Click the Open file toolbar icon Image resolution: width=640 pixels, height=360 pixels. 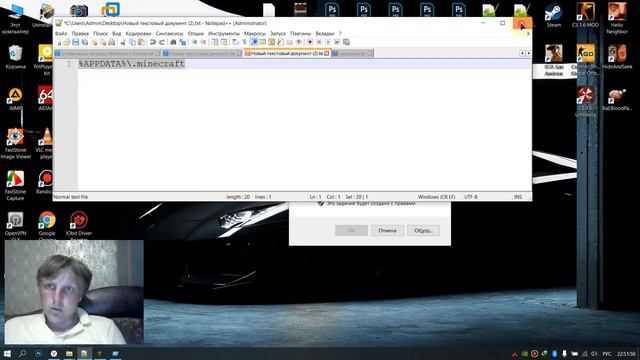pos(67,42)
